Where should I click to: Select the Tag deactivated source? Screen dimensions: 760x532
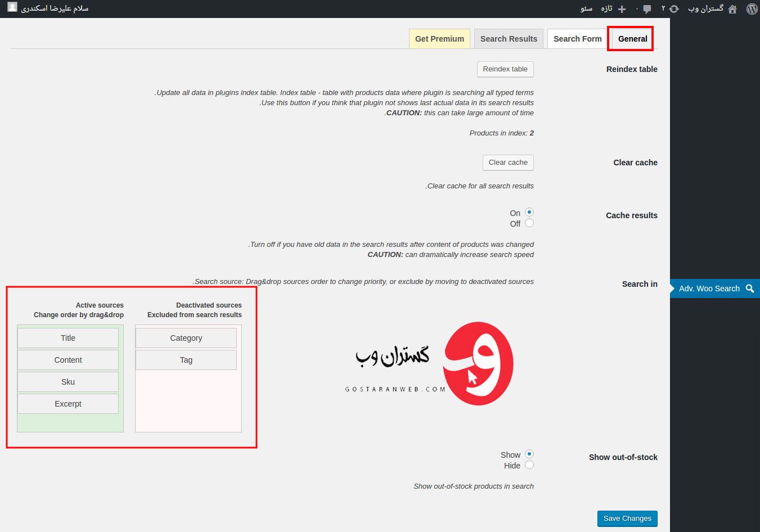pyautogui.click(x=186, y=360)
